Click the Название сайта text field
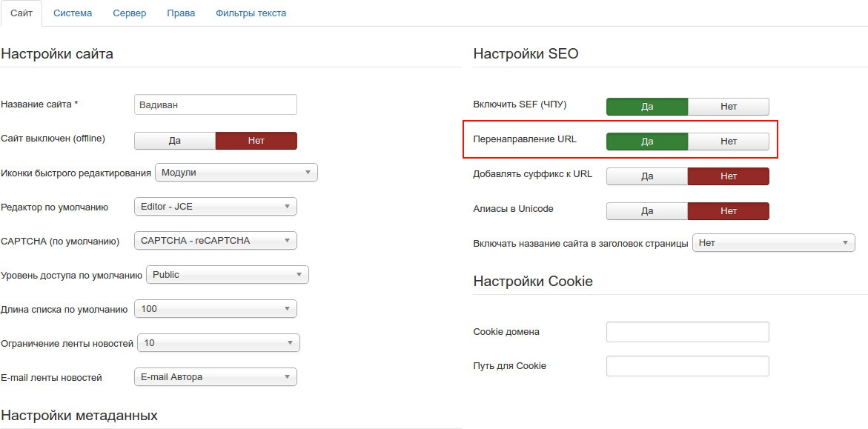 click(x=216, y=104)
